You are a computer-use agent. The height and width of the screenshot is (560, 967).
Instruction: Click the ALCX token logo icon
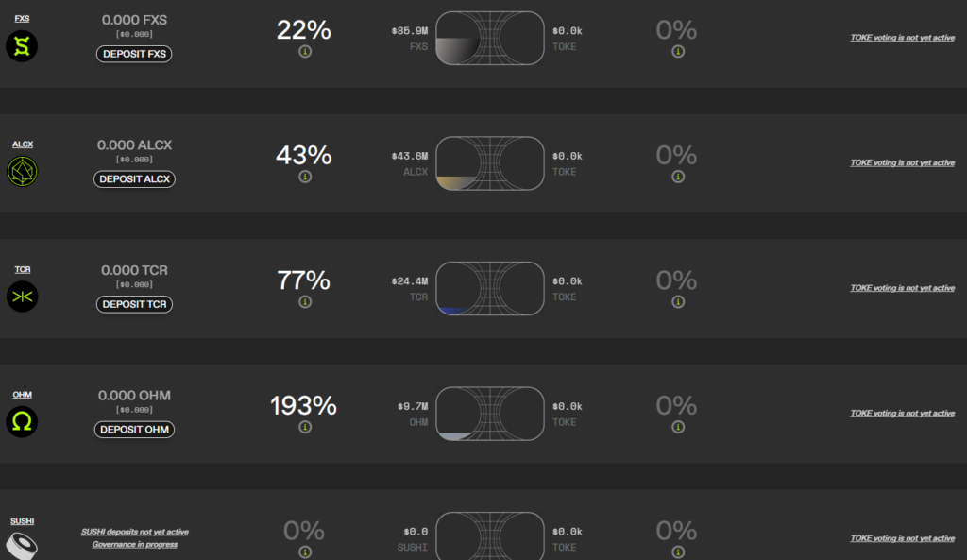tap(22, 171)
